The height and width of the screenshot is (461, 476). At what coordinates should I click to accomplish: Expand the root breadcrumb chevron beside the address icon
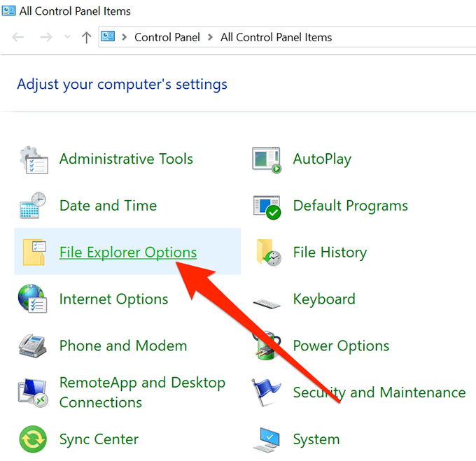(x=124, y=38)
